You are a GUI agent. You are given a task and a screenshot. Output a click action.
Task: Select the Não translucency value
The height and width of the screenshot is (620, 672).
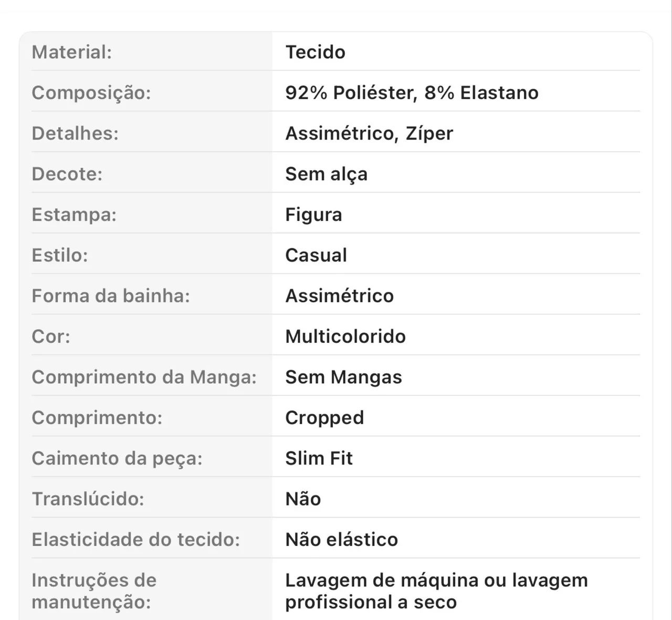point(303,499)
